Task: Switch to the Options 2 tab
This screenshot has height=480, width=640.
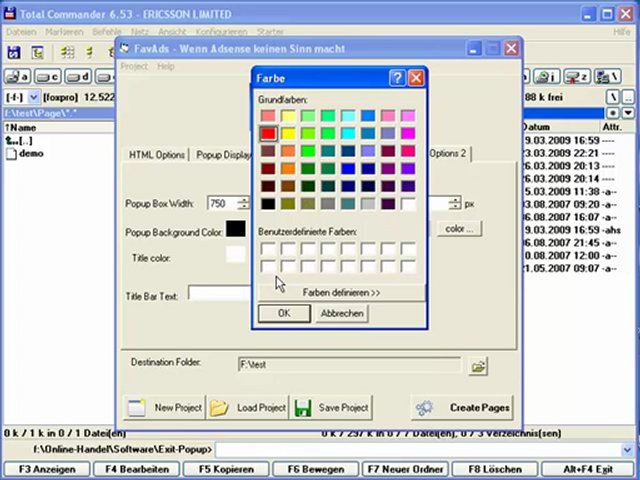Action: (448, 153)
